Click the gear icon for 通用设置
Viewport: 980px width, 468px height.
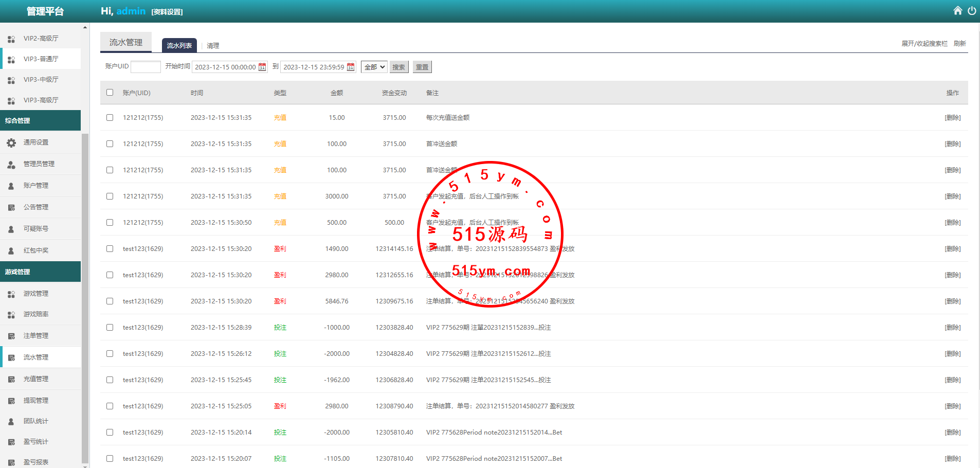[11, 142]
